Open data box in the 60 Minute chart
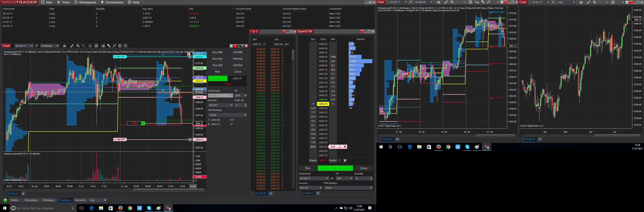The width and height of the screenshot is (644, 212). (470, 2)
